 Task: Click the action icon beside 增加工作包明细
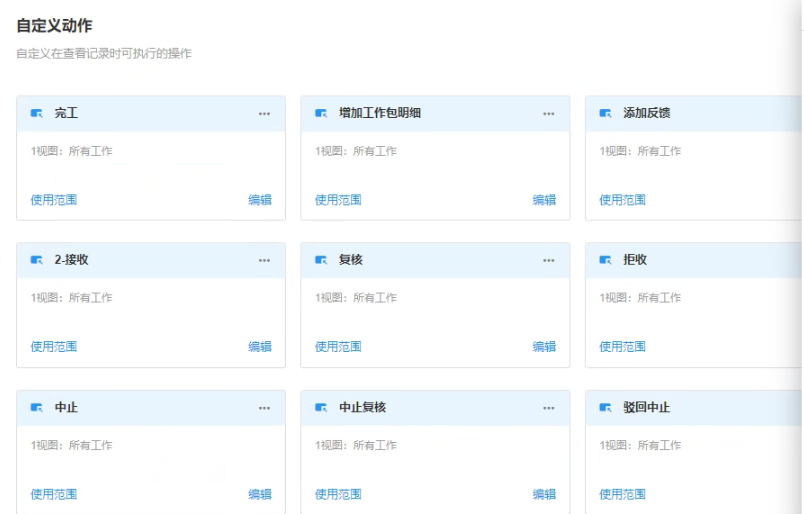coord(321,114)
